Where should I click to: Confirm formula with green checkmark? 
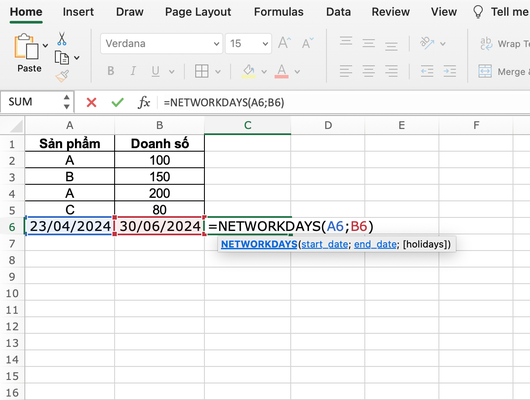[x=117, y=102]
